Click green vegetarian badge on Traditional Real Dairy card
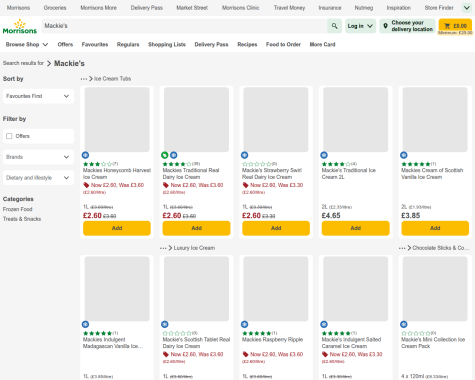 pyautogui.click(x=164, y=155)
